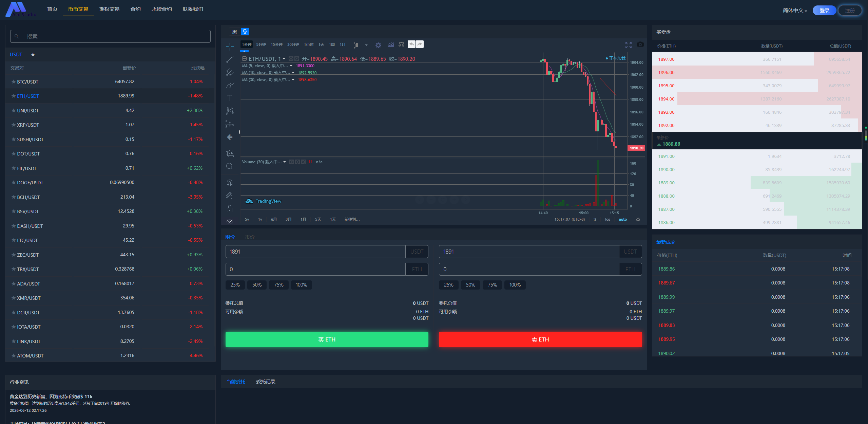868x424 pixels.
Task: Select the price range measure tool
Action: (230, 153)
